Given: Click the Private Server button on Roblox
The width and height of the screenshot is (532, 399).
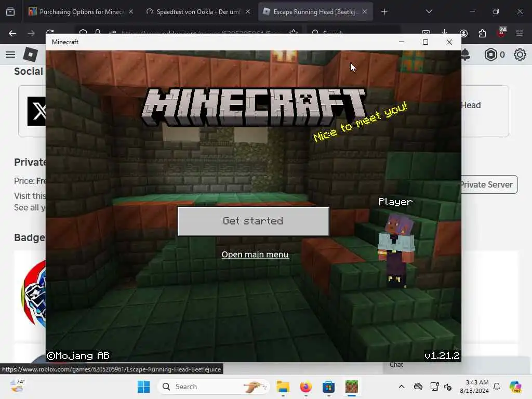Looking at the screenshot, I should (489, 184).
